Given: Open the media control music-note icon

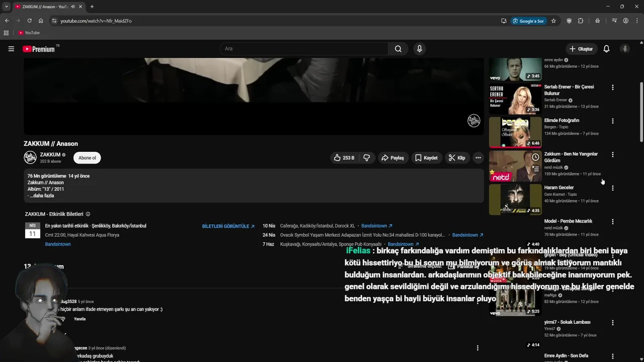Looking at the screenshot, I should coord(614,21).
